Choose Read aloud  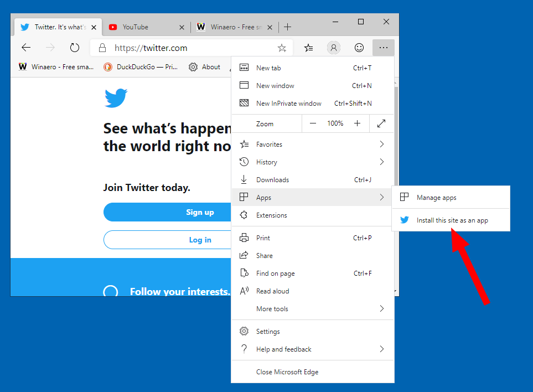click(x=312, y=291)
